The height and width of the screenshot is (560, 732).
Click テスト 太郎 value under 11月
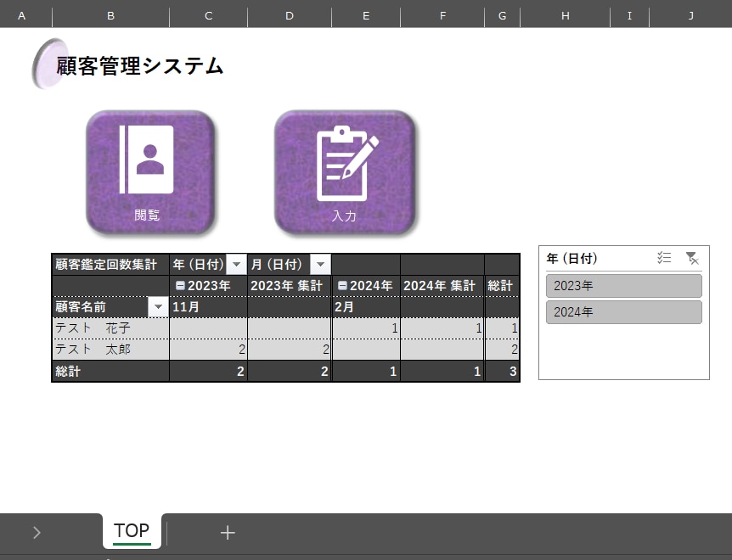tap(208, 350)
